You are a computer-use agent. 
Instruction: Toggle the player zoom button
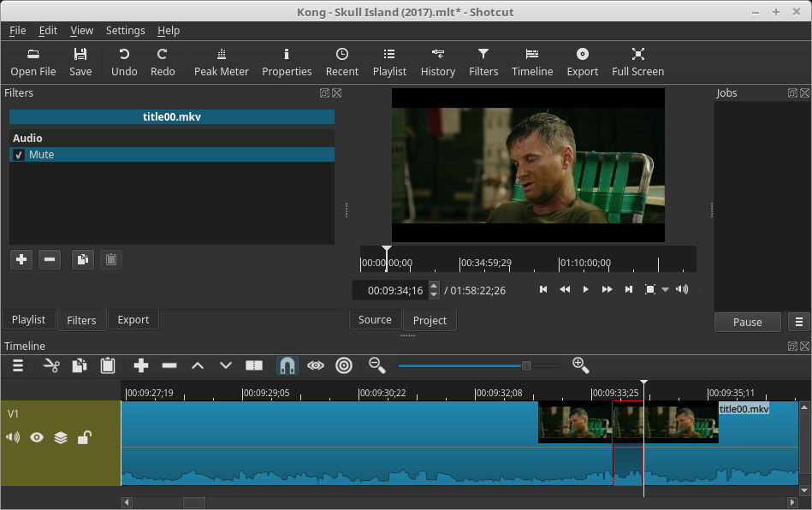650,289
